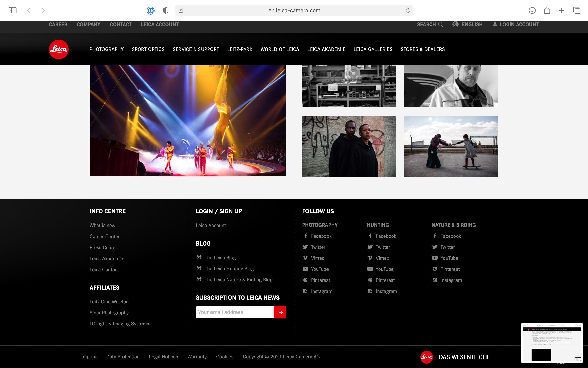The width and height of the screenshot is (588, 368).
Task: Open the graffiti wall portrait photo
Action: [x=349, y=147]
